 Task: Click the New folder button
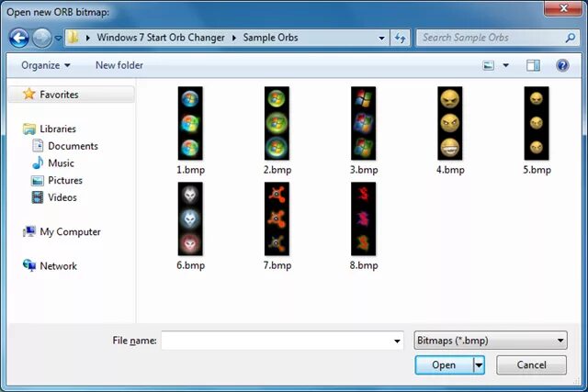point(119,65)
